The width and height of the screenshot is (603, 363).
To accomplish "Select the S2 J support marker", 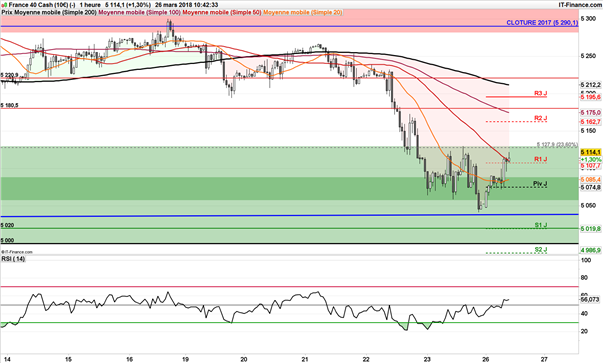I will 541,249.
